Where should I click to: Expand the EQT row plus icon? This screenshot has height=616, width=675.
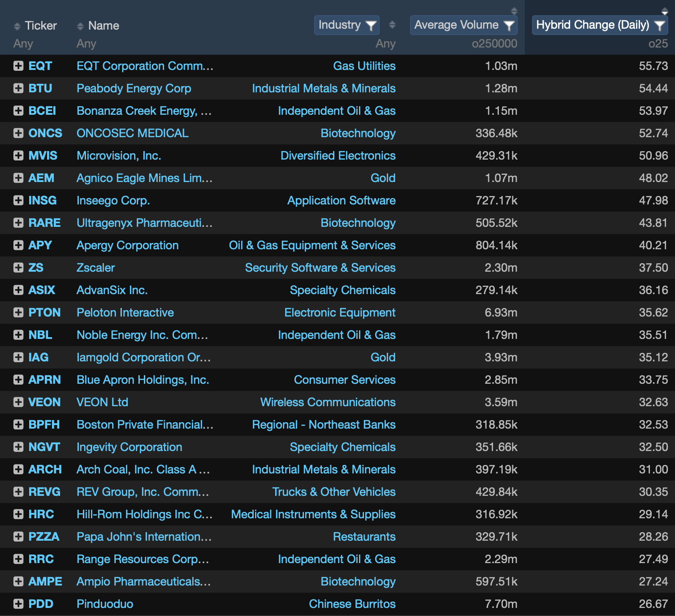(x=18, y=66)
